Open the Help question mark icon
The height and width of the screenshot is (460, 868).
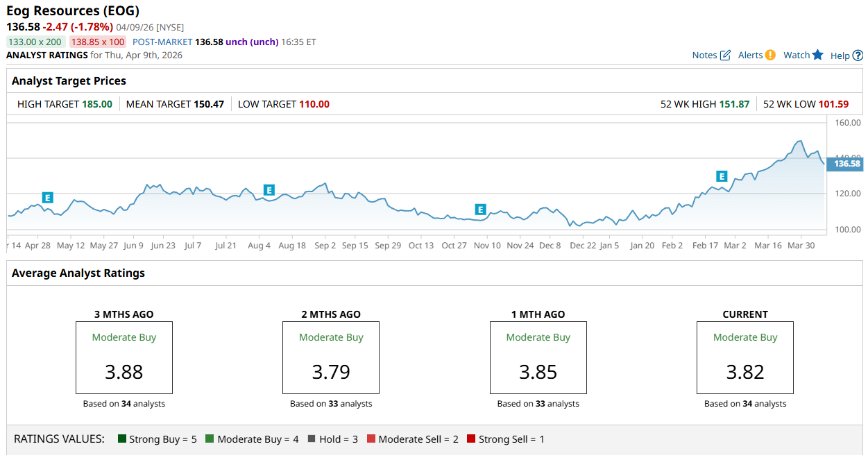tap(858, 56)
